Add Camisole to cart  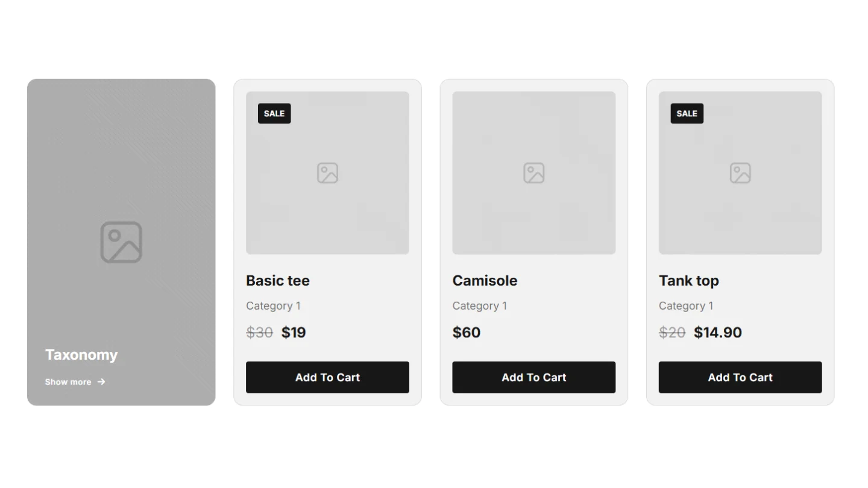(x=534, y=377)
